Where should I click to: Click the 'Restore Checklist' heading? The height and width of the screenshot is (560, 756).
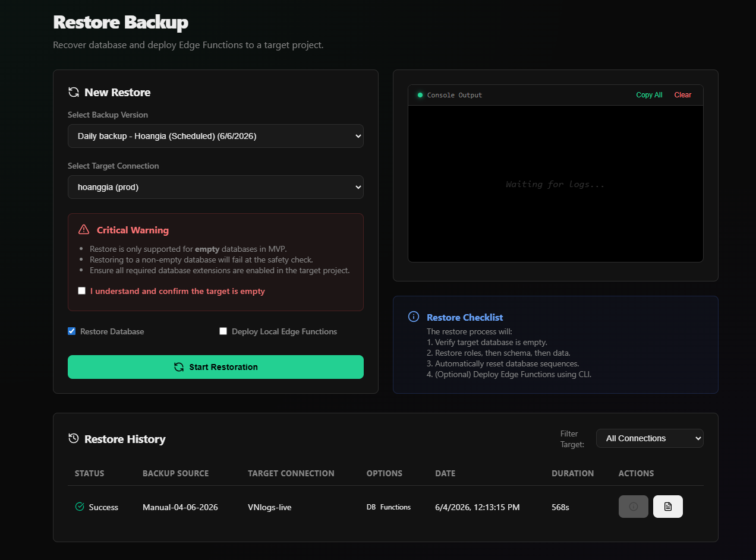[x=465, y=317]
